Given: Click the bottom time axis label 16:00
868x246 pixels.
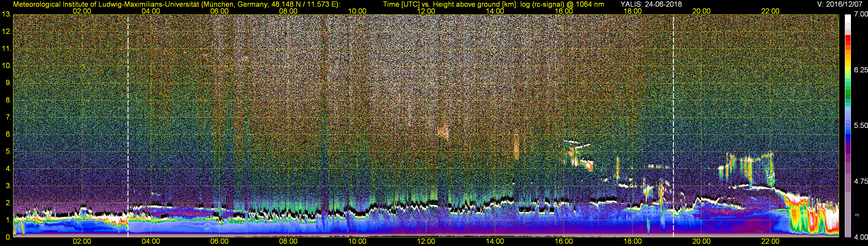Looking at the screenshot, I should coord(564,242).
